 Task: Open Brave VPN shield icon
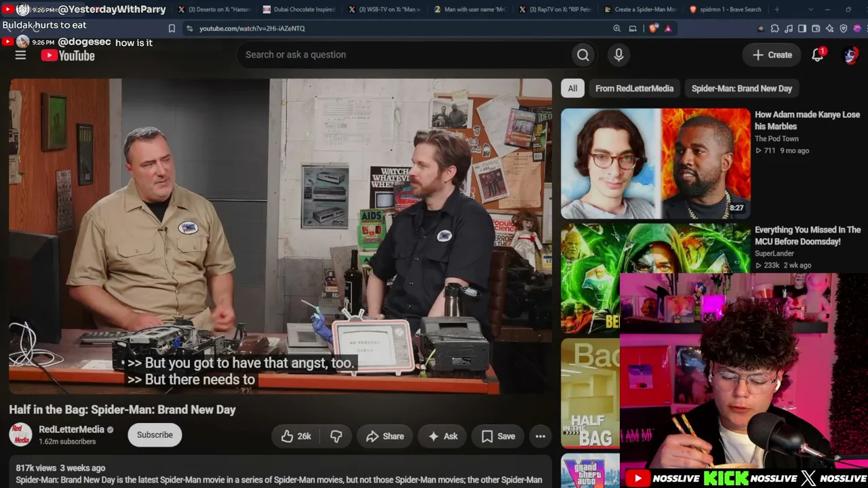(844, 28)
